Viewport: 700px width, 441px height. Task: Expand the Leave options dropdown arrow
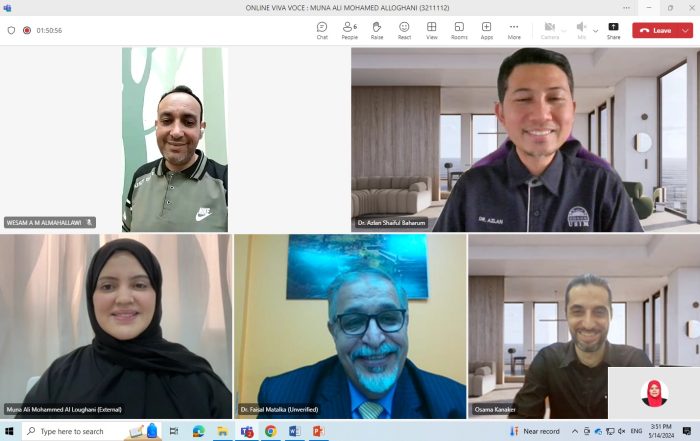pyautogui.click(x=685, y=30)
